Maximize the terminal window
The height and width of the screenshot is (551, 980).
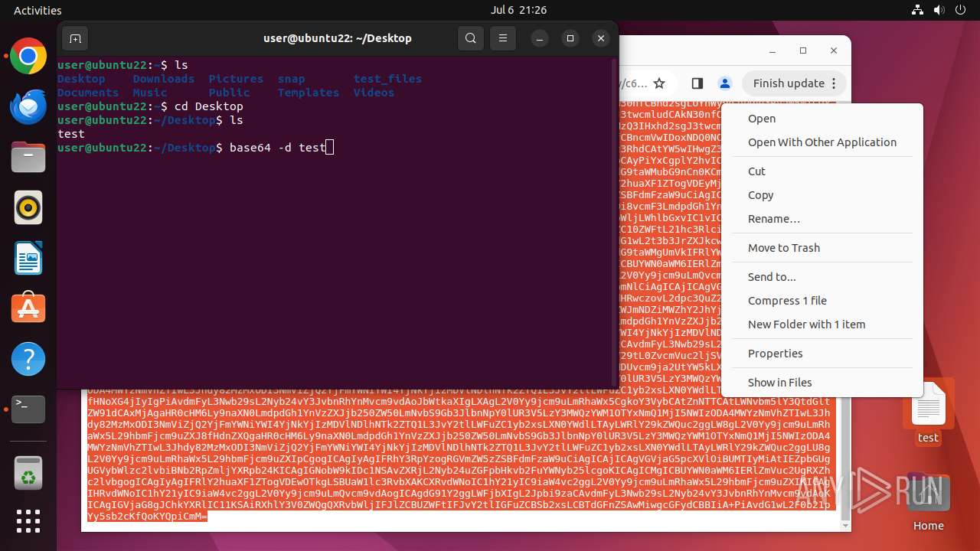(x=570, y=38)
